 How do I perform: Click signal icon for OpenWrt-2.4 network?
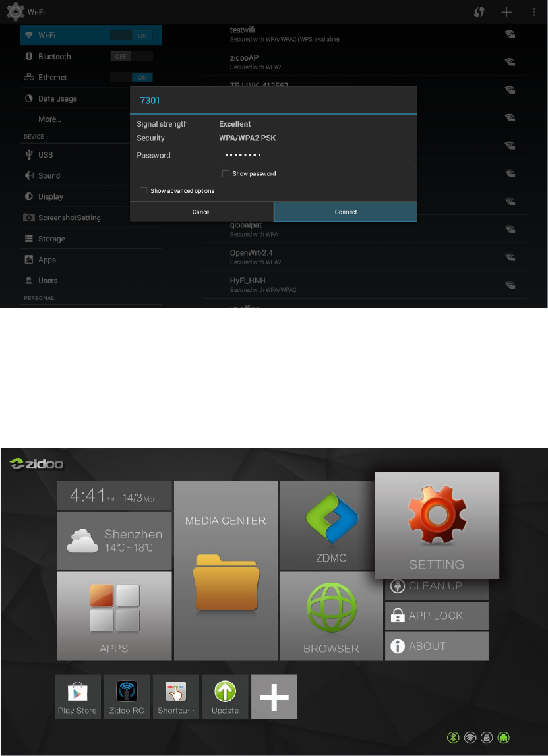coord(510,257)
